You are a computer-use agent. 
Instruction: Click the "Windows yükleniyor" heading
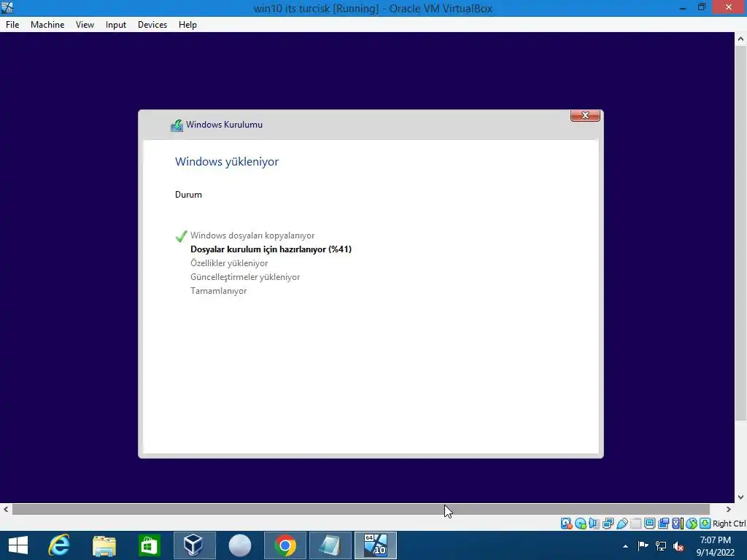(x=227, y=162)
